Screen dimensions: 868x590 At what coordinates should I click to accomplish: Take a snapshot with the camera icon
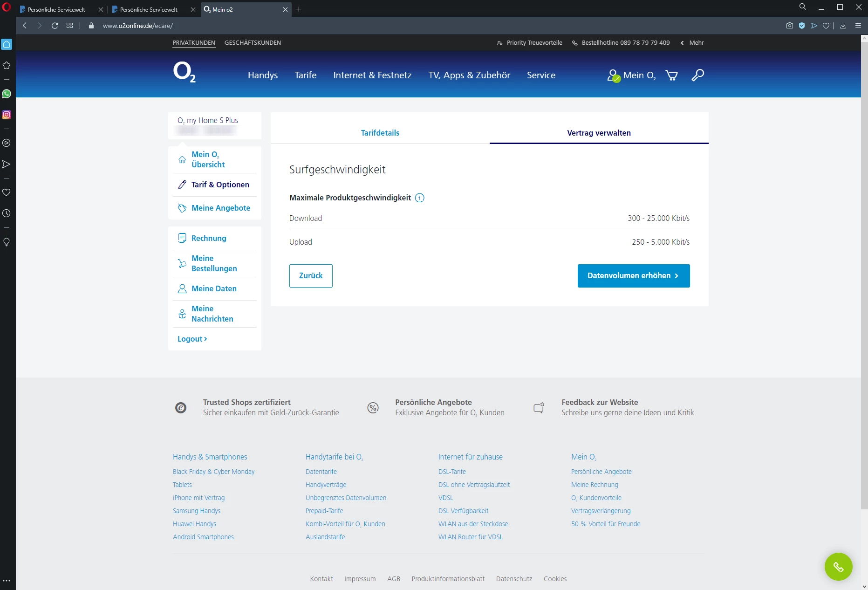pos(789,26)
